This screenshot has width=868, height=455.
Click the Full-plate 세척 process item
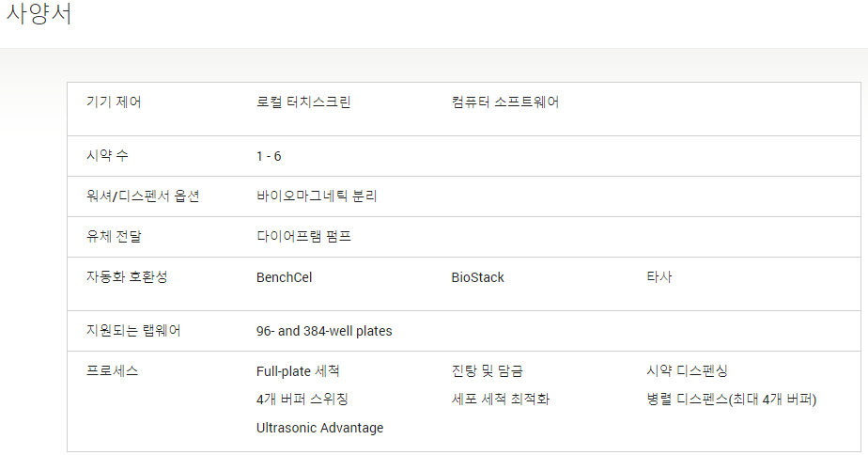298,370
